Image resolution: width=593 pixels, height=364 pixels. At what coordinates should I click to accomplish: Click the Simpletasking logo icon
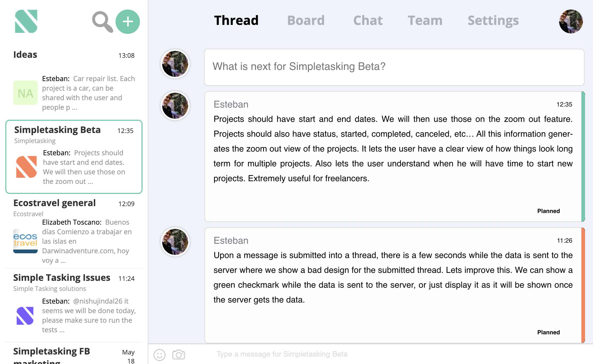[26, 21]
